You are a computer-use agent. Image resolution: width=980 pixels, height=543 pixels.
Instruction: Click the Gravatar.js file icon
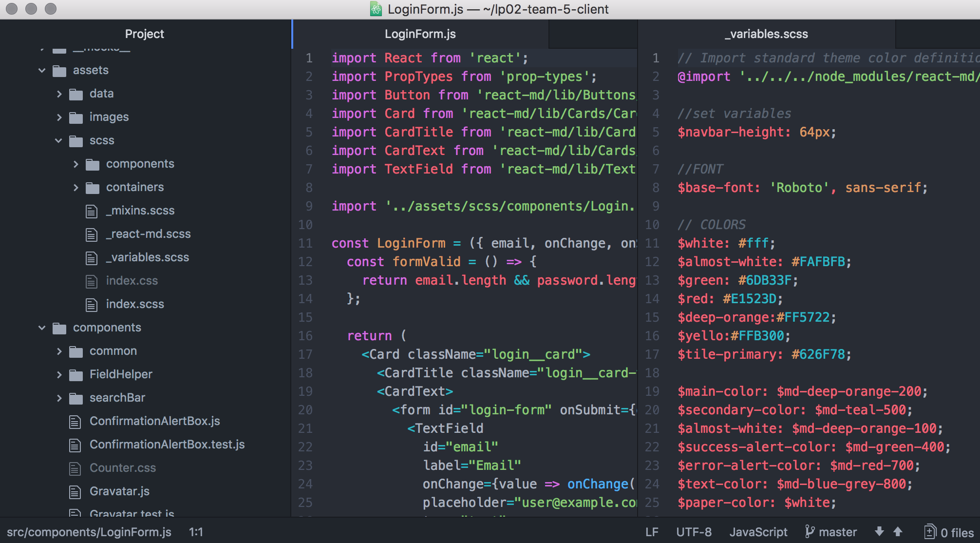click(x=75, y=492)
